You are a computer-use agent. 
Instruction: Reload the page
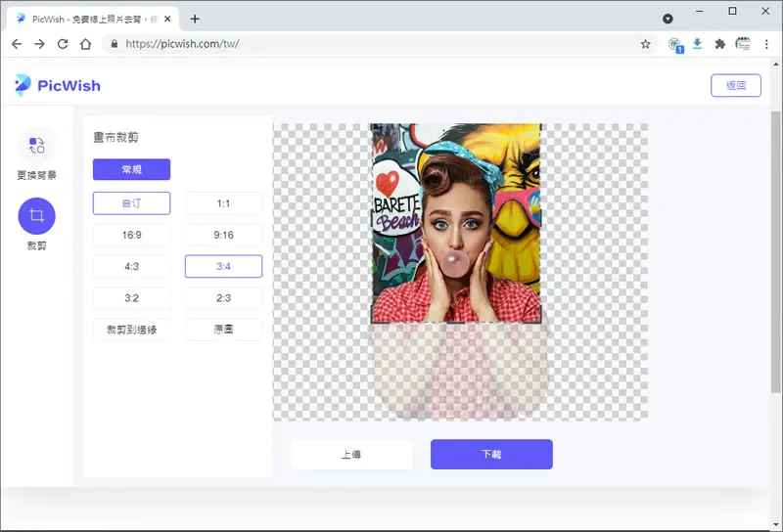click(63, 44)
